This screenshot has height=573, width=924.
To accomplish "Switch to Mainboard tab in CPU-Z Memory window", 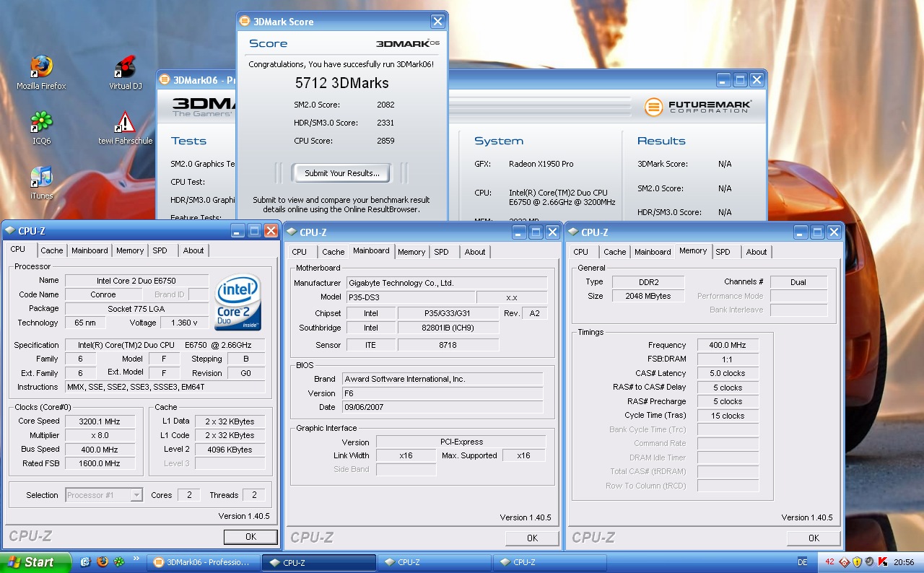I will click(x=653, y=252).
